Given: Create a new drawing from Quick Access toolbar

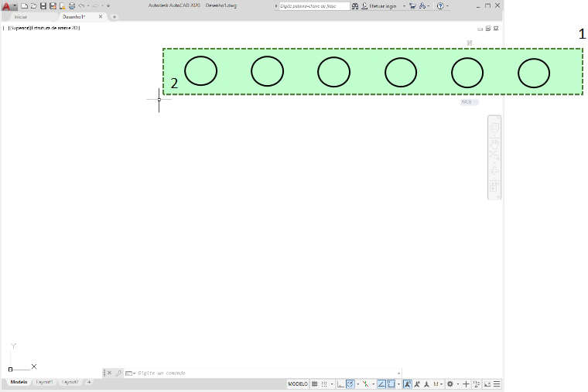Looking at the screenshot, I should click(24, 6).
